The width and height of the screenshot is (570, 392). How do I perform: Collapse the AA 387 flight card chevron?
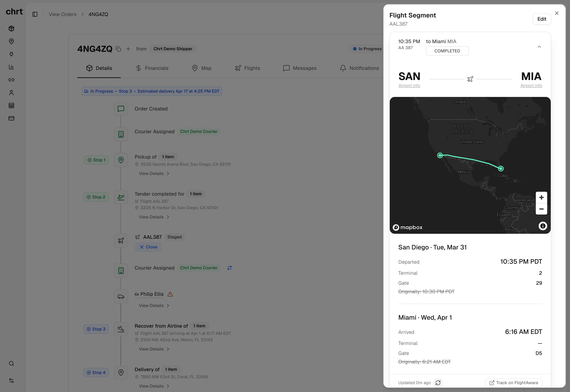539,47
